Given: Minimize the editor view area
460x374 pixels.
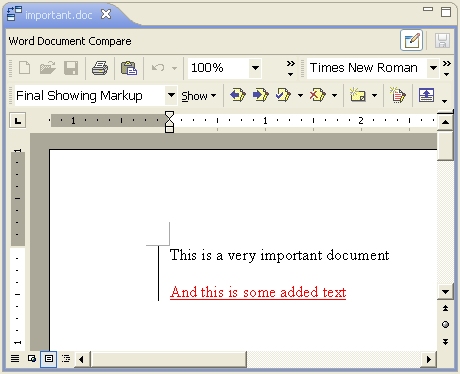Looking at the screenshot, I should [428, 9].
